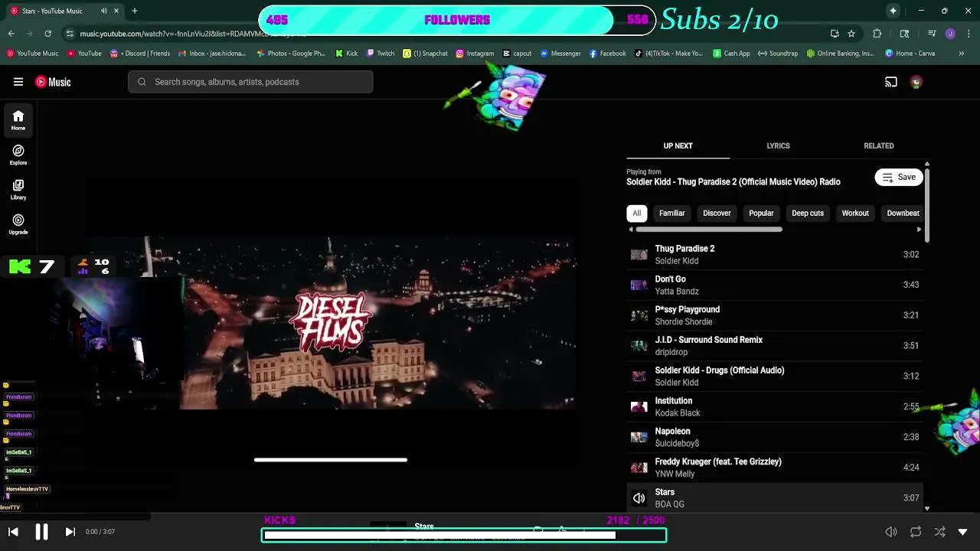Switch to the LYRICS tab
The width and height of the screenshot is (980, 551).
coord(778,145)
